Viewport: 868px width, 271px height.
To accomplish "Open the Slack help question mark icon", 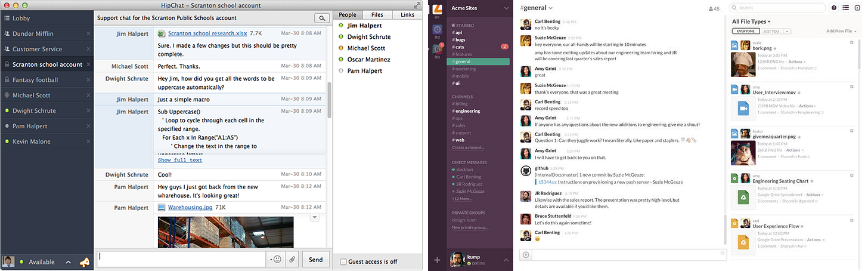I will (x=835, y=8).
